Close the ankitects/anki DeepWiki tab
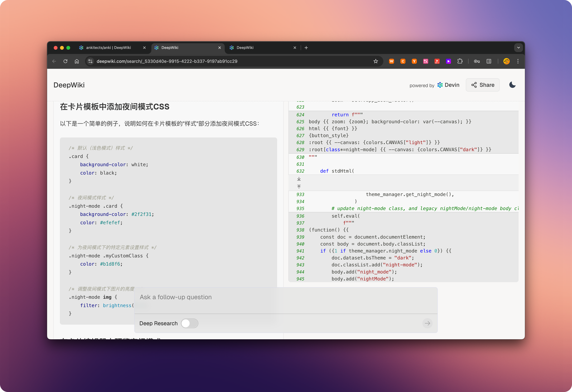572x392 pixels. click(x=144, y=48)
